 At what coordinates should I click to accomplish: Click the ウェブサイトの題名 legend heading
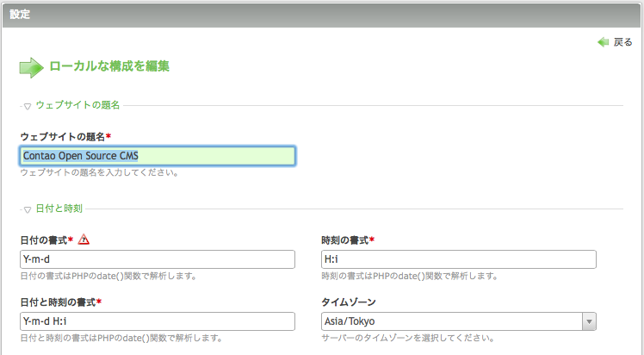click(77, 105)
